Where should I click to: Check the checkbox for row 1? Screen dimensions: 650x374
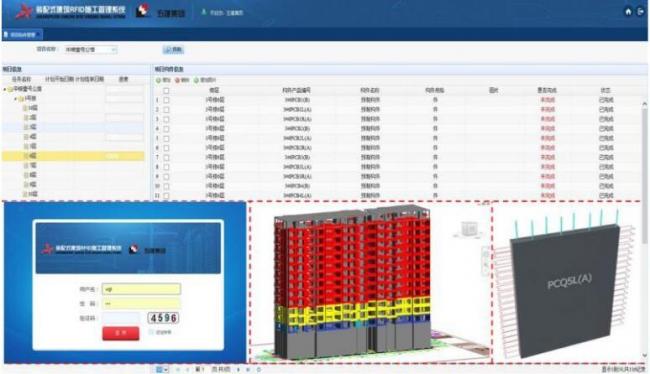point(166,100)
